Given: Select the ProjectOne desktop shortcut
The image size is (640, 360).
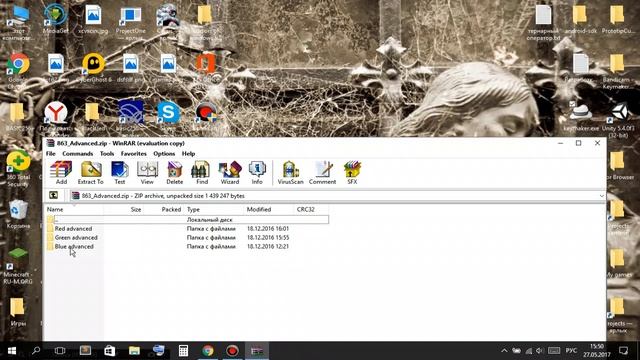Looking at the screenshot, I should point(131,22).
